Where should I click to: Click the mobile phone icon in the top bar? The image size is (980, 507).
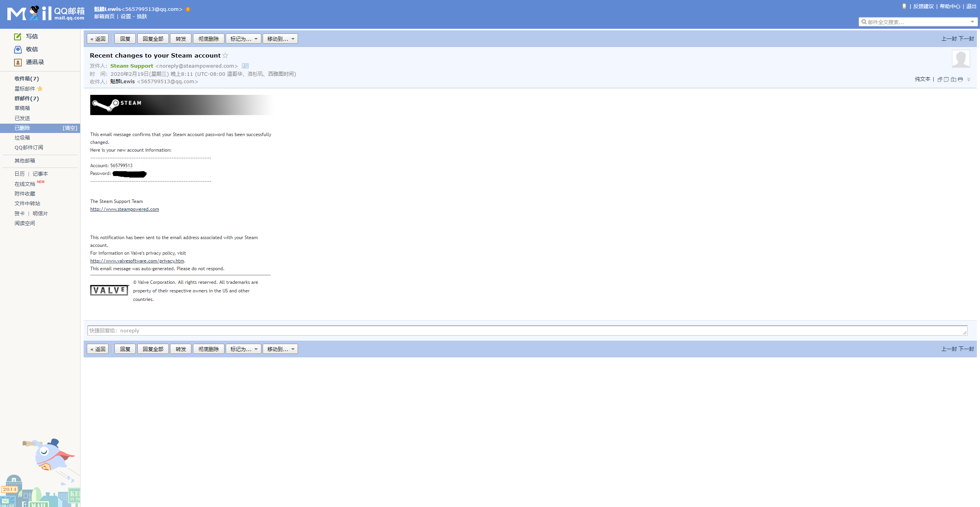coord(904,6)
